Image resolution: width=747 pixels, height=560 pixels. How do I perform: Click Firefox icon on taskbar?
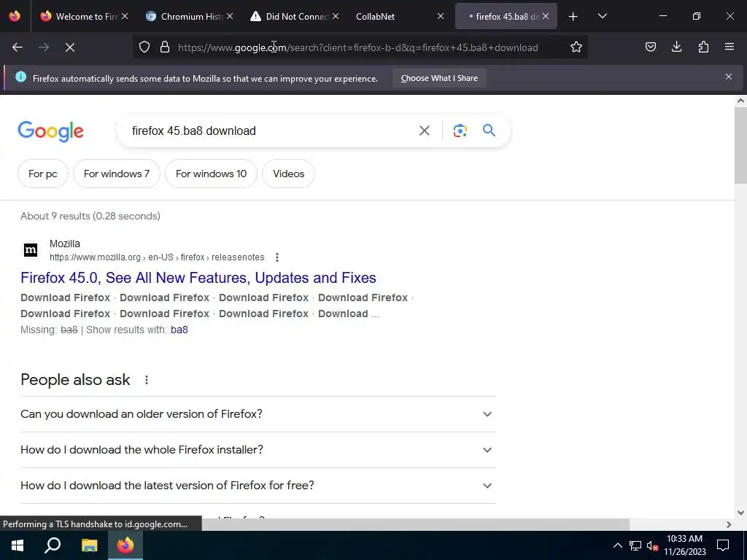click(x=125, y=545)
